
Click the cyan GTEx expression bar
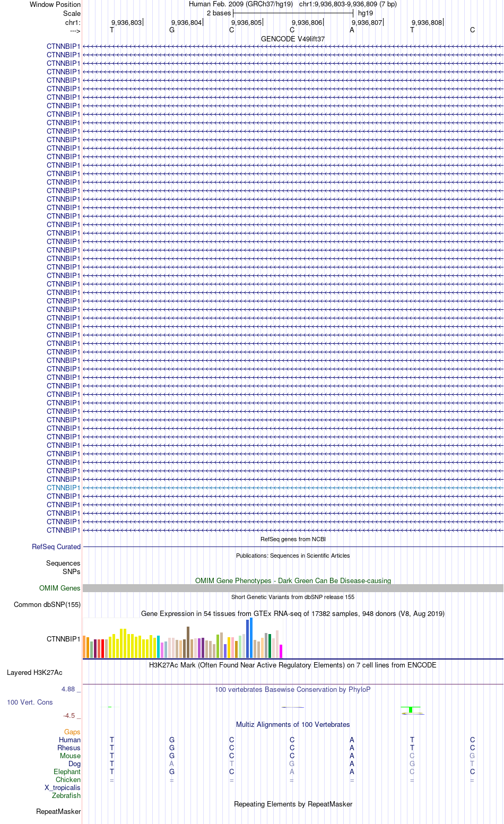click(x=158, y=647)
